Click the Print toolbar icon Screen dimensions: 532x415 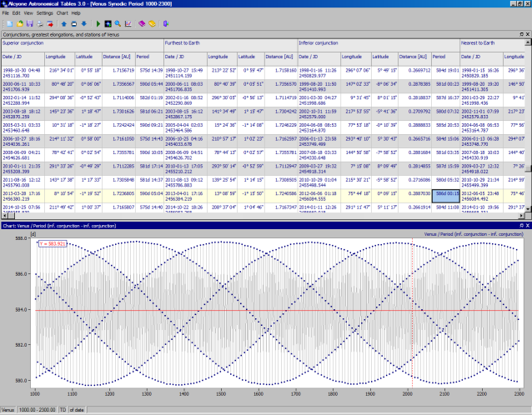pyautogui.click(x=38, y=23)
